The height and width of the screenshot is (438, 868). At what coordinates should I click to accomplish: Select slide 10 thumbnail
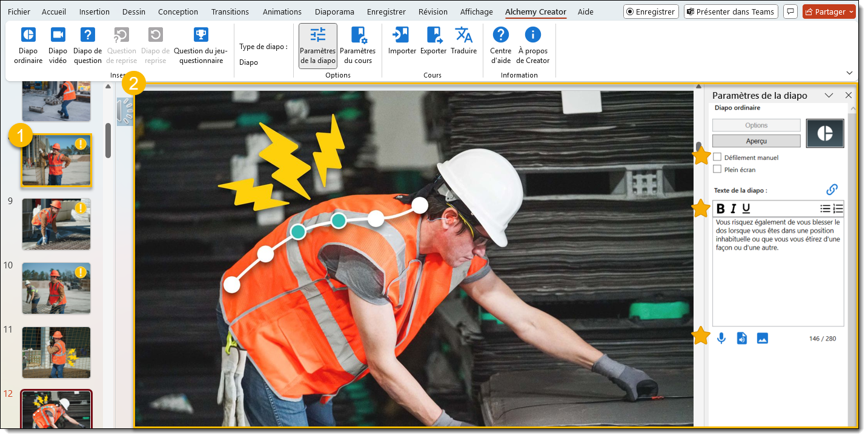point(56,288)
